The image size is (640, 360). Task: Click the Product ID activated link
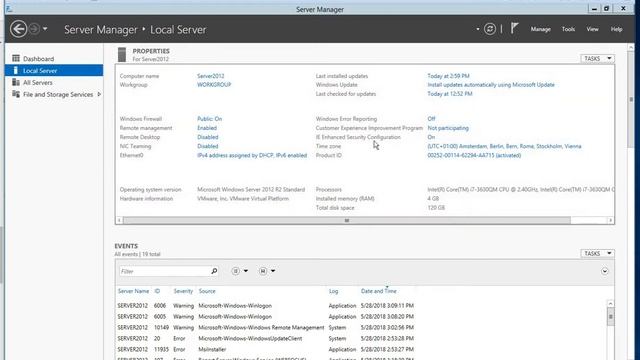(x=474, y=156)
